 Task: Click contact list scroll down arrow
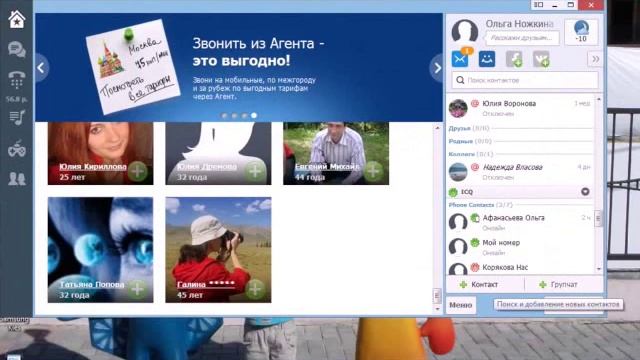pyautogui.click(x=598, y=269)
